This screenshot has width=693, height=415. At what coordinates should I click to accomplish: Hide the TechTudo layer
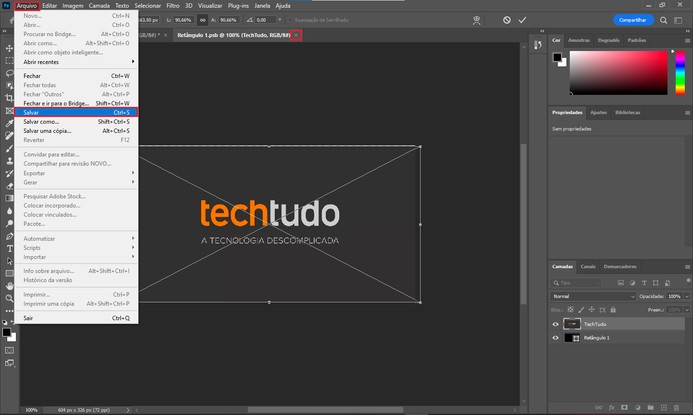coord(556,324)
